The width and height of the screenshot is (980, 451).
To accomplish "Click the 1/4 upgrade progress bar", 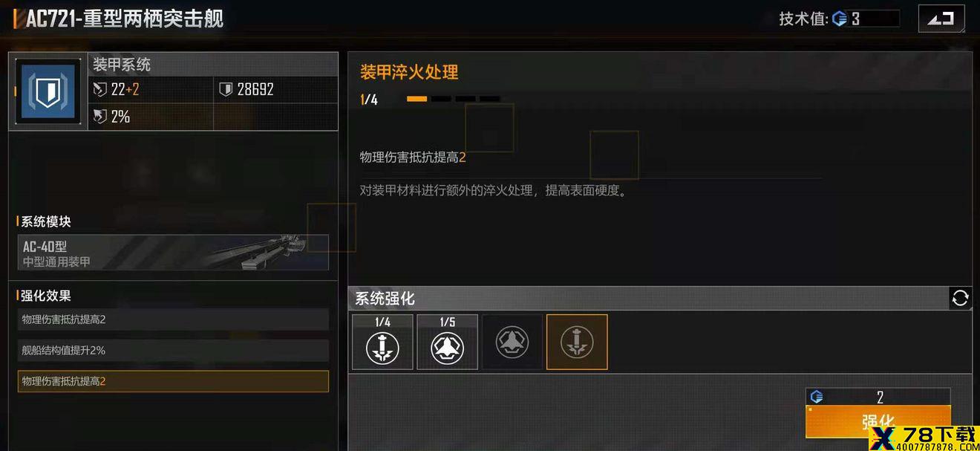I will pyautogui.click(x=453, y=99).
